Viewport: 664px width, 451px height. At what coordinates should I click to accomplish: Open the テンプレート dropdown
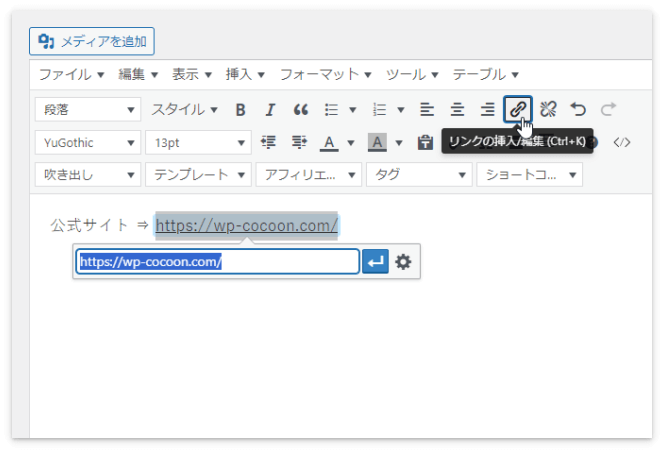click(198, 174)
